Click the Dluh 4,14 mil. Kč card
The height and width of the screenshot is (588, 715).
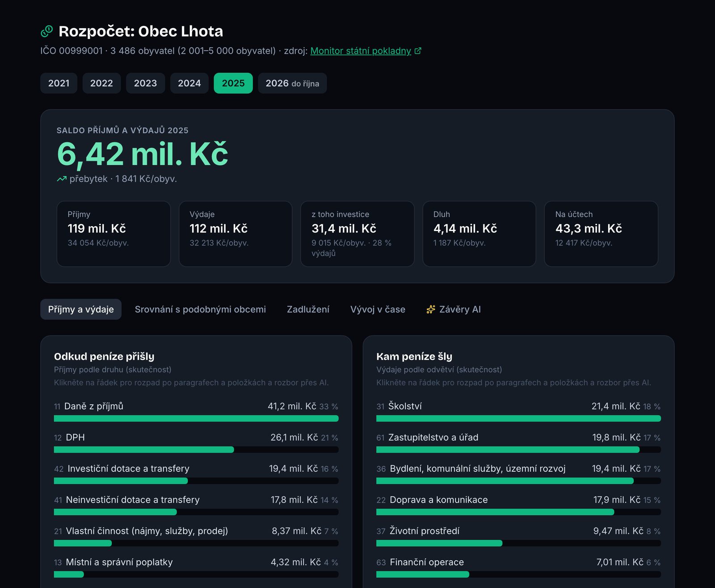pos(479,234)
